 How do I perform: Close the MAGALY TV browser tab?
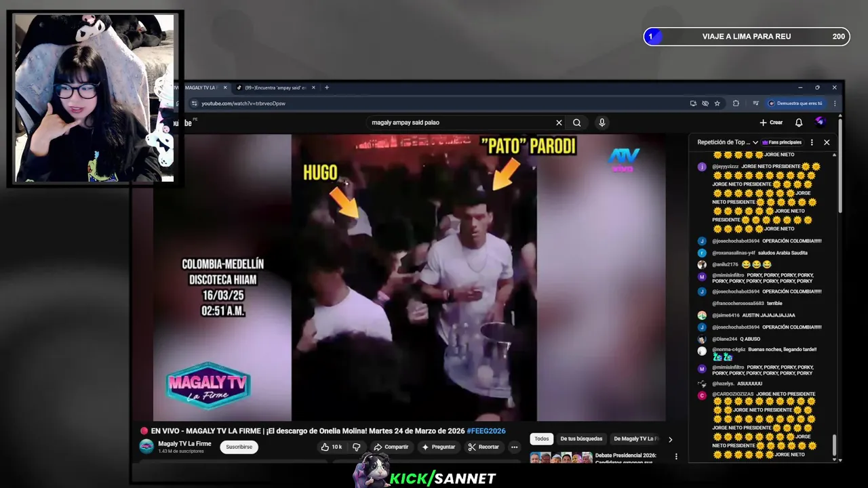click(225, 87)
